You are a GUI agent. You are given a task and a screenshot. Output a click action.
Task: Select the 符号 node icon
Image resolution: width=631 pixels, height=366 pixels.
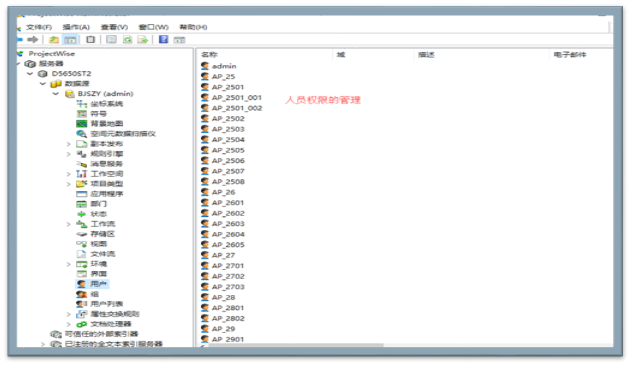point(82,114)
